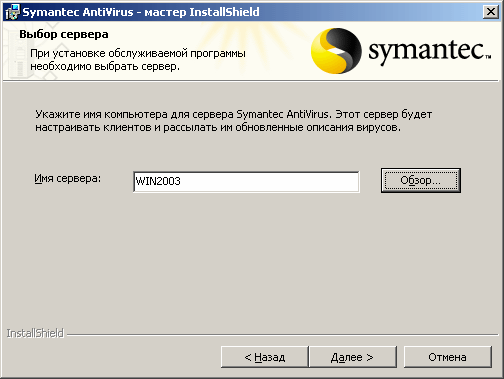Click the title bar text мастер InstallShield

click(202, 12)
